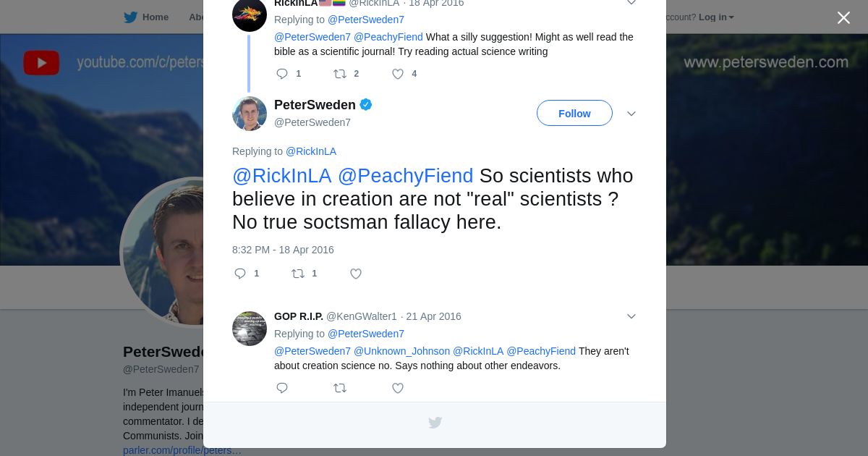868x456 pixels.
Task: Reply to GOP R.I.P.'s tweet
Action: (x=282, y=388)
